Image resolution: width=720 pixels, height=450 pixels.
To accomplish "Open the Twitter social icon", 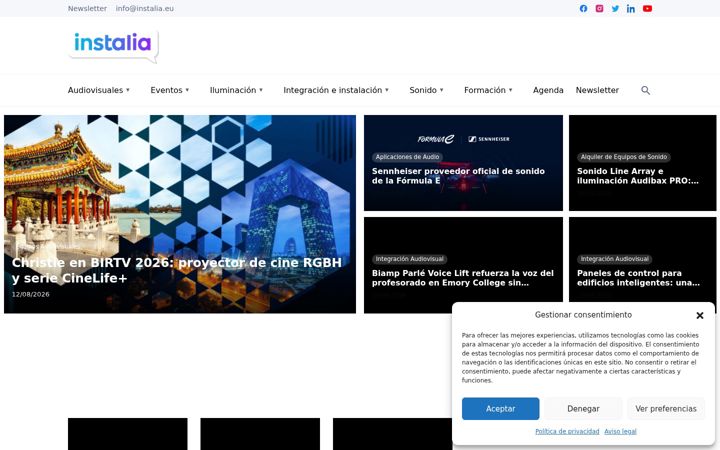I will click(615, 8).
